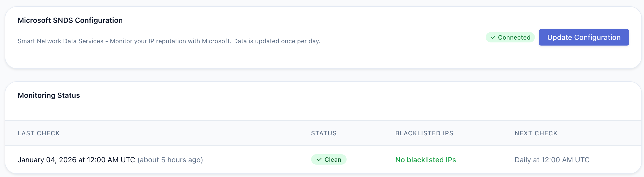Click the checkmark icon in Connected badge
Screen dimensions: 644x177
493,38
